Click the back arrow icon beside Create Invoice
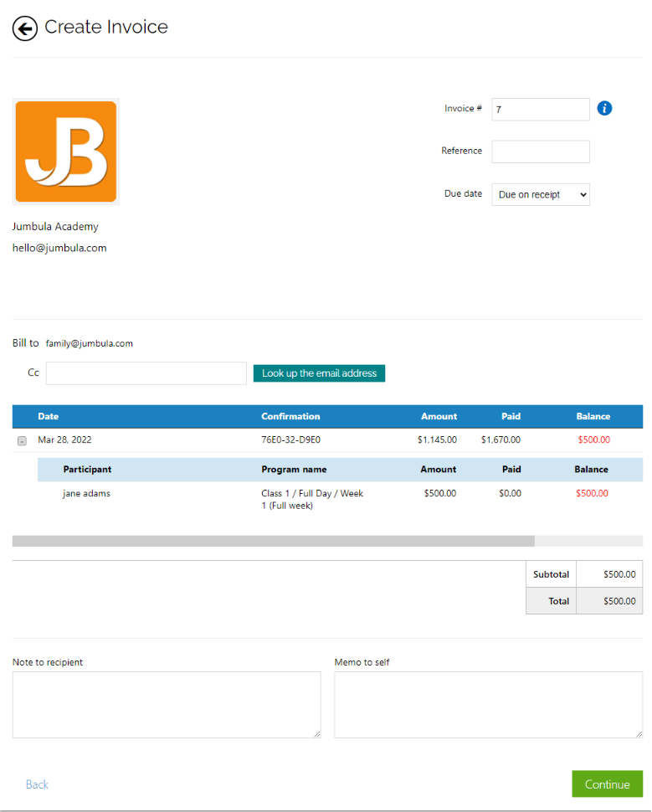 pyautogui.click(x=25, y=28)
